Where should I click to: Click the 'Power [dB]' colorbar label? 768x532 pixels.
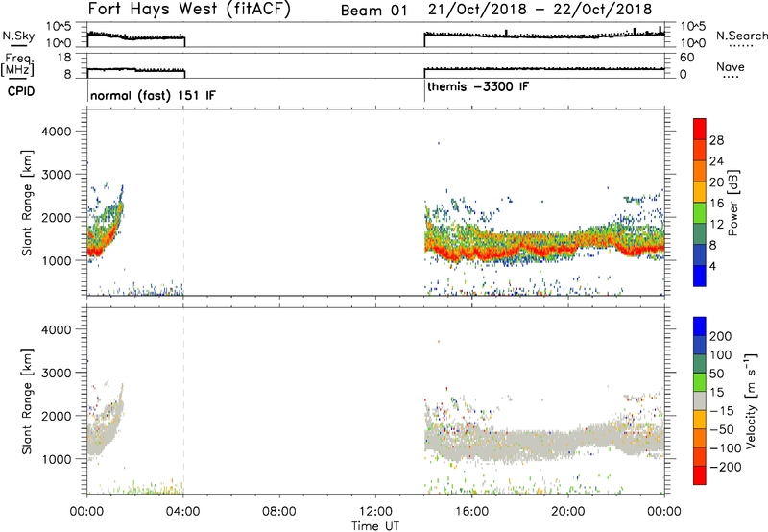[732, 203]
